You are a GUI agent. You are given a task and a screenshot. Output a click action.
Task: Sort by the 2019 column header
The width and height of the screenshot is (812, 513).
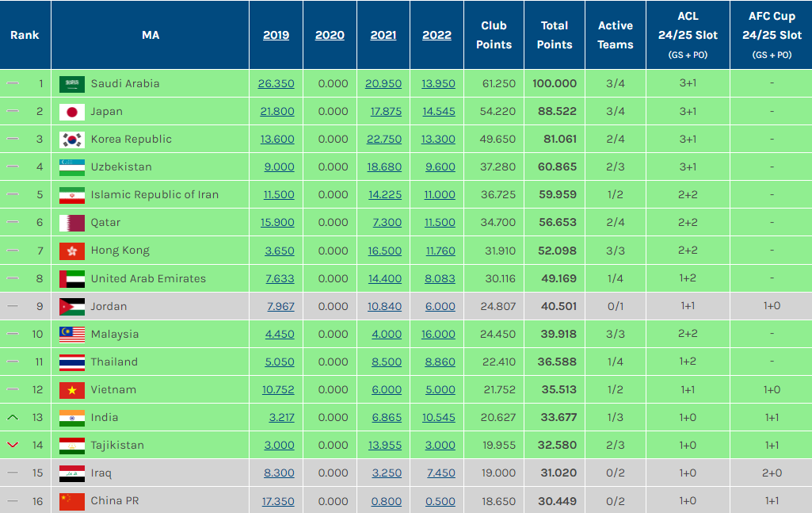276,35
